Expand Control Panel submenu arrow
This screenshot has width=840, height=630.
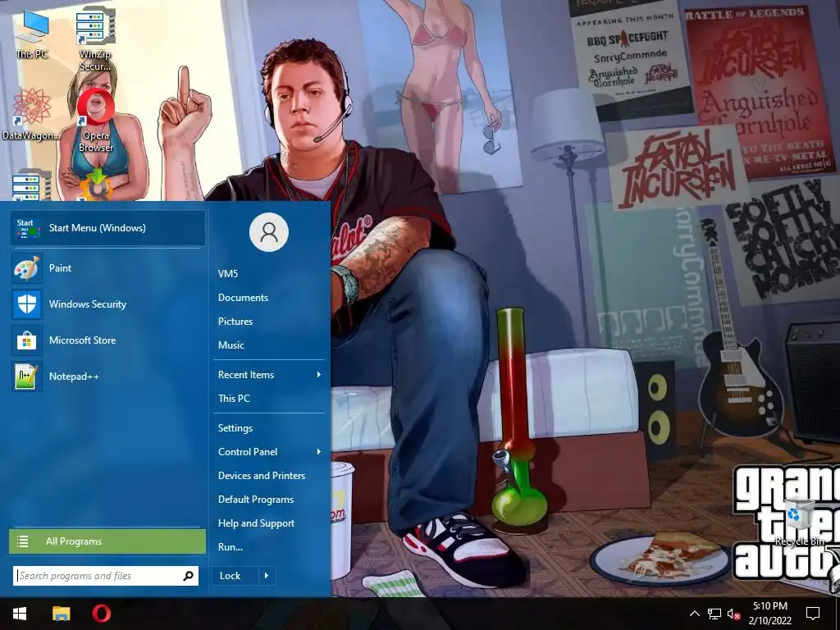[x=319, y=452]
